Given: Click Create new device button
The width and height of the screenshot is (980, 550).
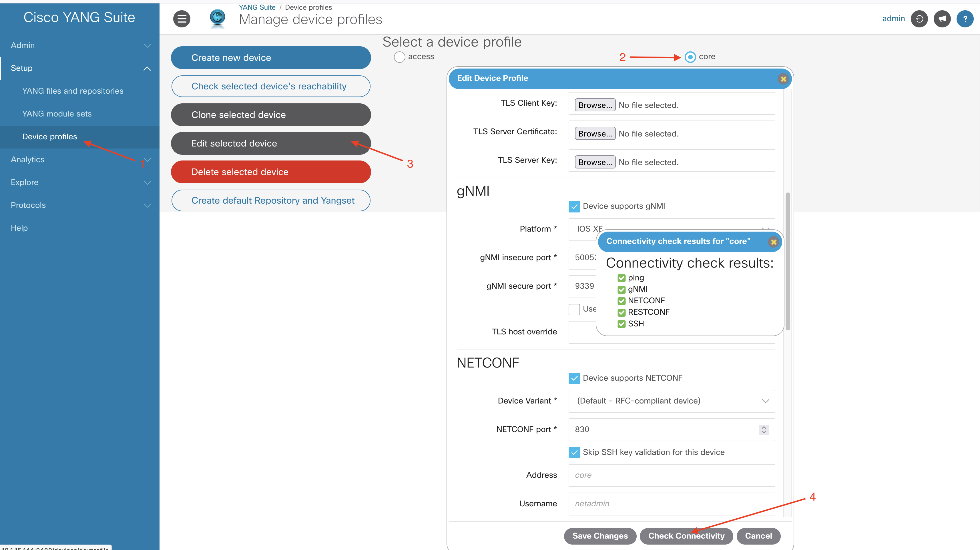Looking at the screenshot, I should [x=270, y=58].
